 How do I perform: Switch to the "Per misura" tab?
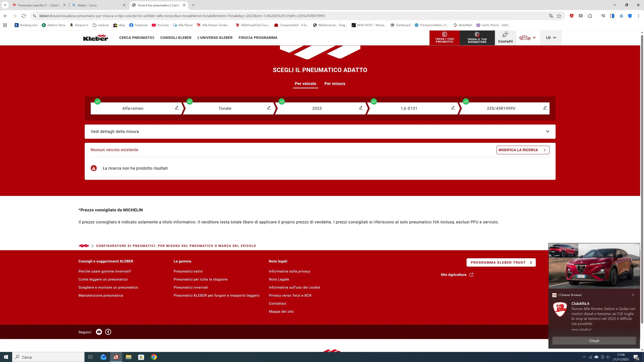[335, 84]
